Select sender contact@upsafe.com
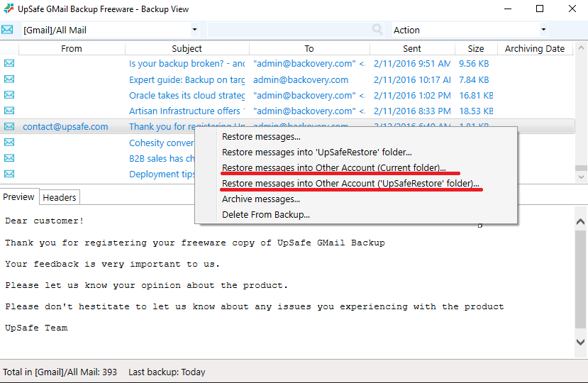The height and width of the screenshot is (383, 588). coord(65,127)
